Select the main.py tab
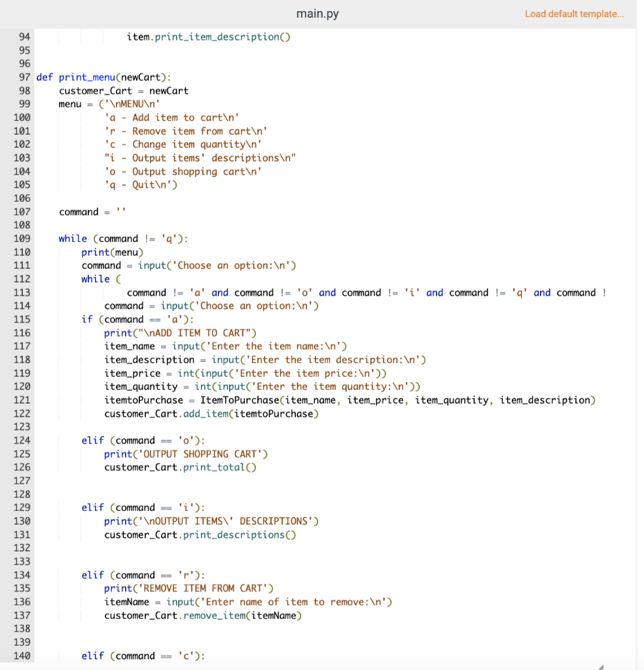 [317, 13]
